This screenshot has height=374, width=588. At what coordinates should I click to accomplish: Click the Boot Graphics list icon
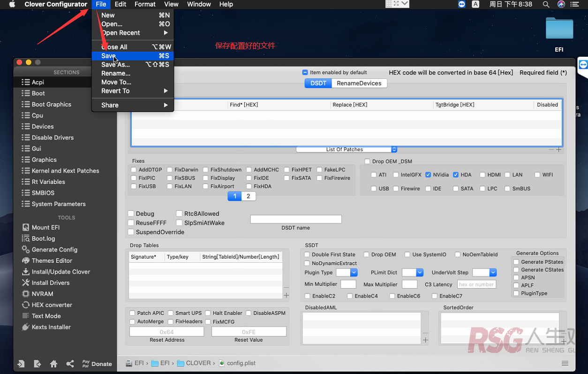[x=26, y=104]
